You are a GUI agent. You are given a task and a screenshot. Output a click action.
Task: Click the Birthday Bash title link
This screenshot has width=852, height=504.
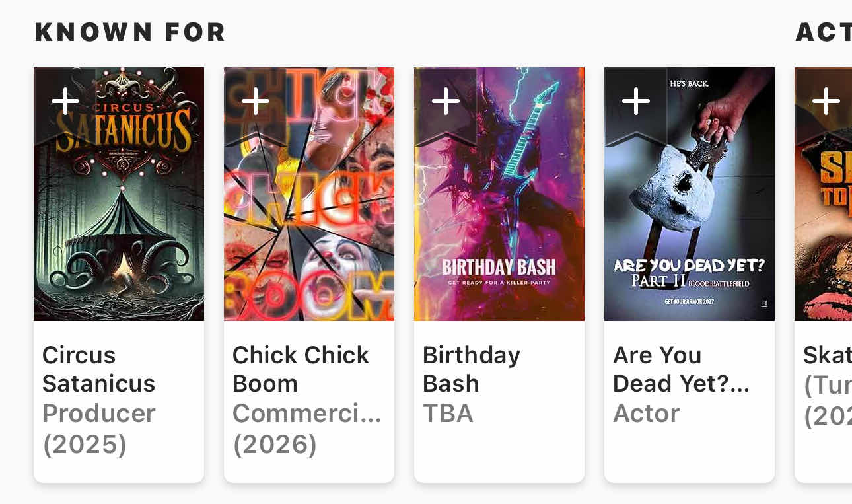(471, 369)
